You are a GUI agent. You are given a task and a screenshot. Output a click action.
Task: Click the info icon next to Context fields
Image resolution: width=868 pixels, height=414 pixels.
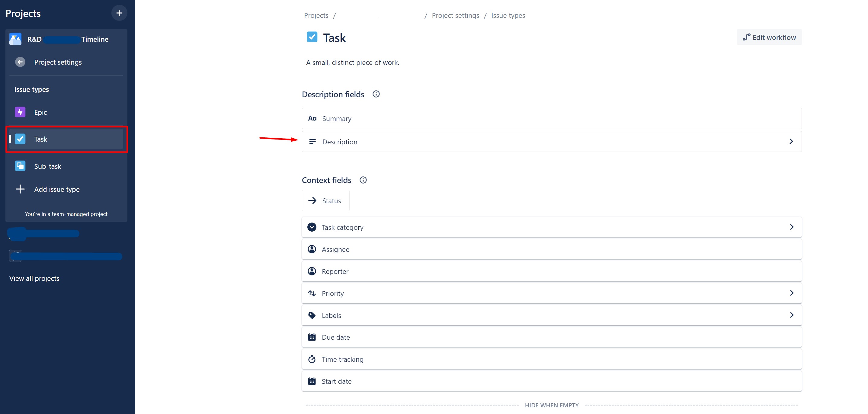(363, 180)
